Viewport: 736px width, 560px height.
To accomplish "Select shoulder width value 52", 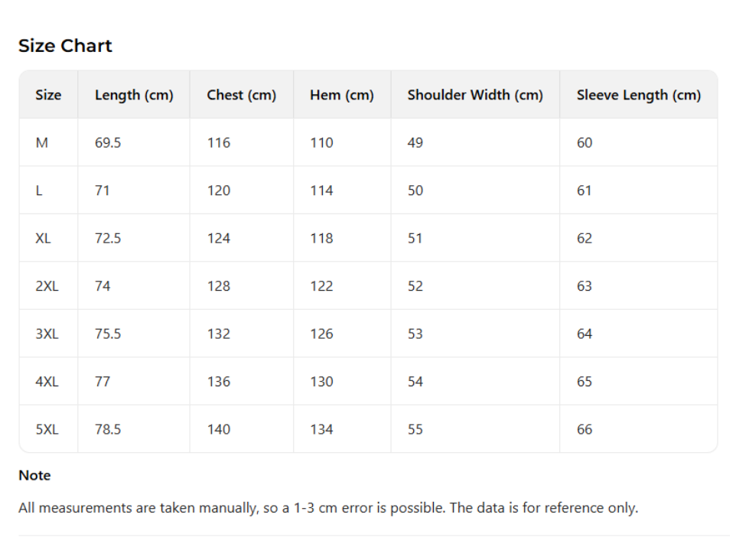I will coord(415,286).
